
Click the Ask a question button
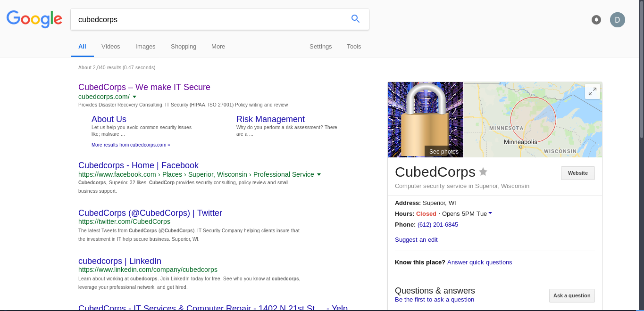(572, 295)
